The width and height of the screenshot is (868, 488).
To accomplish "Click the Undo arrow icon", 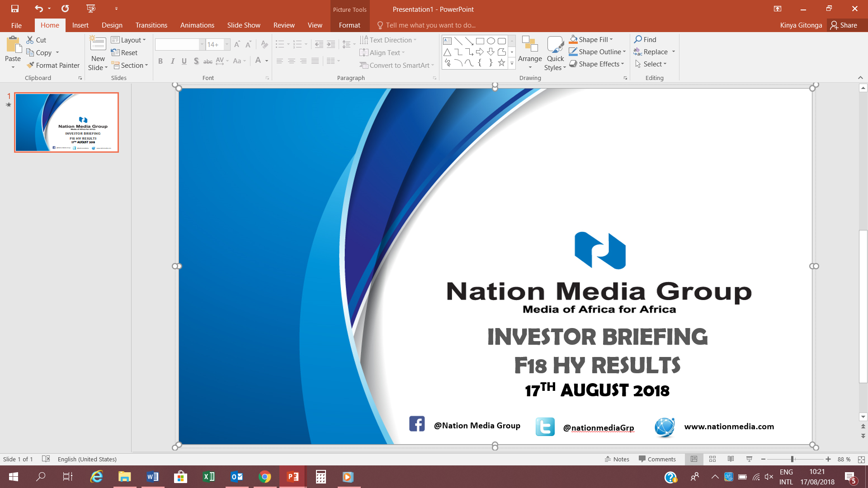I will (39, 9).
